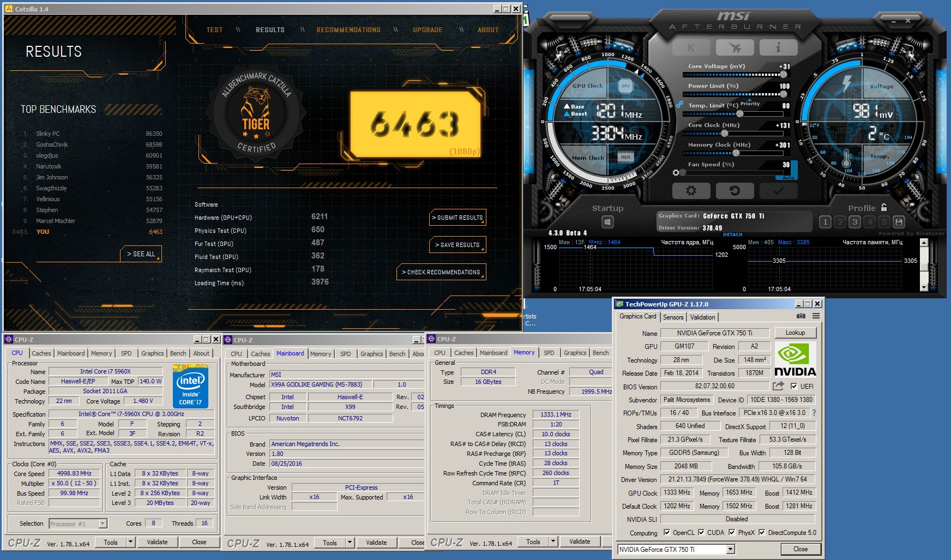951x560 pixels.
Task: Open the Bench tab in CPU-Z Memory window
Action: click(x=600, y=353)
